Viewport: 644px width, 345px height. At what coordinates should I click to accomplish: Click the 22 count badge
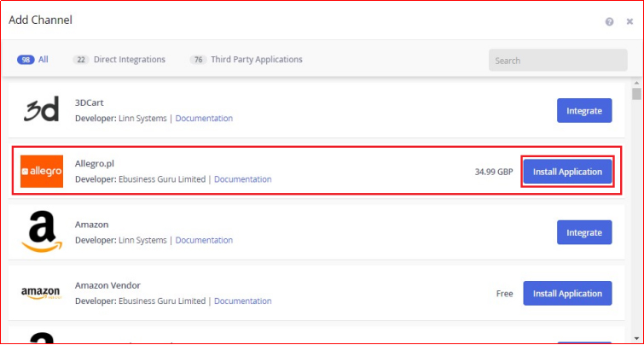(x=81, y=60)
